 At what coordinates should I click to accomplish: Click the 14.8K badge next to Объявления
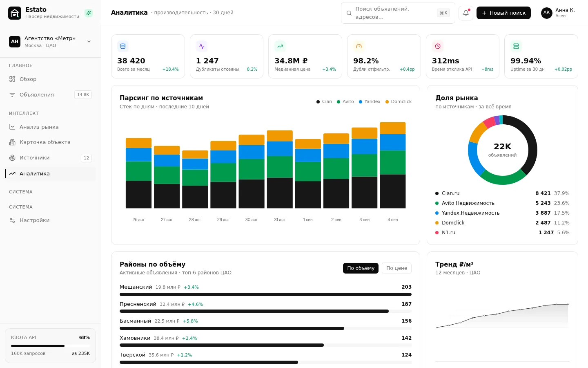[x=83, y=95]
